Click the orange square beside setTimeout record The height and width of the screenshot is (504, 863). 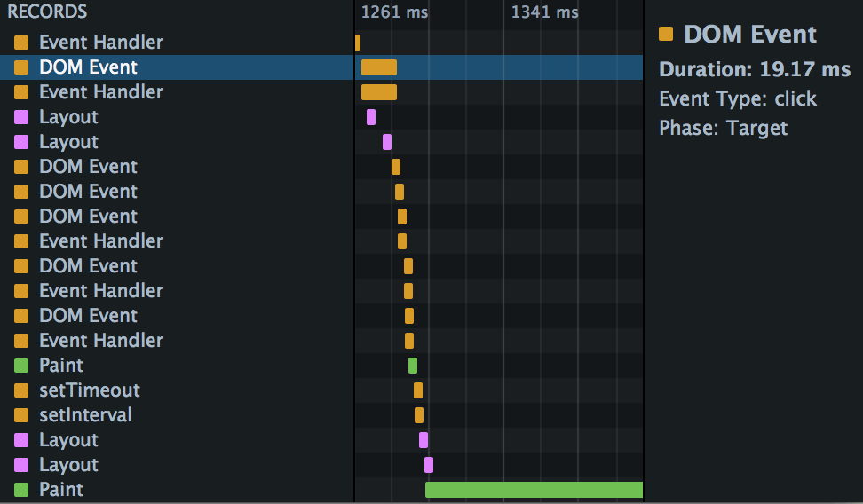click(x=21, y=390)
